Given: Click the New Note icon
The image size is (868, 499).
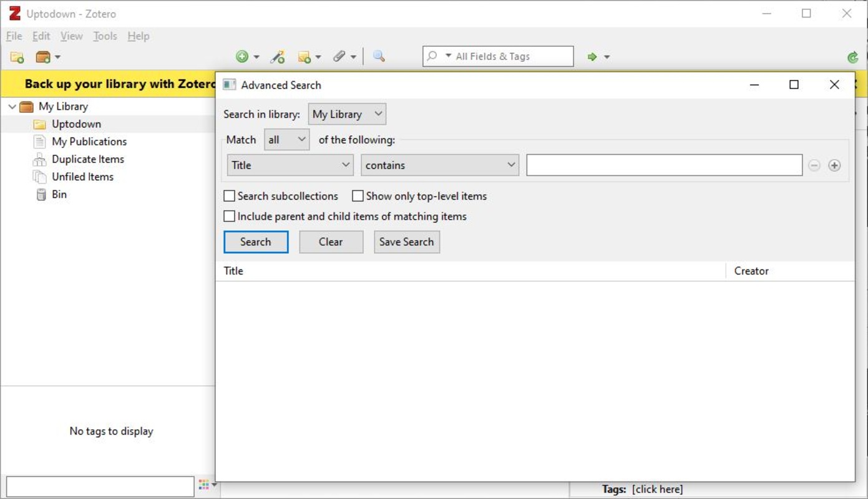Looking at the screenshot, I should [305, 57].
